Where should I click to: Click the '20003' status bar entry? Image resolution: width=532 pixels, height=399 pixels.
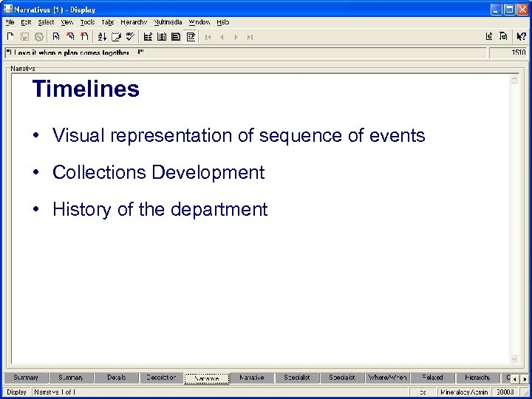tap(505, 392)
